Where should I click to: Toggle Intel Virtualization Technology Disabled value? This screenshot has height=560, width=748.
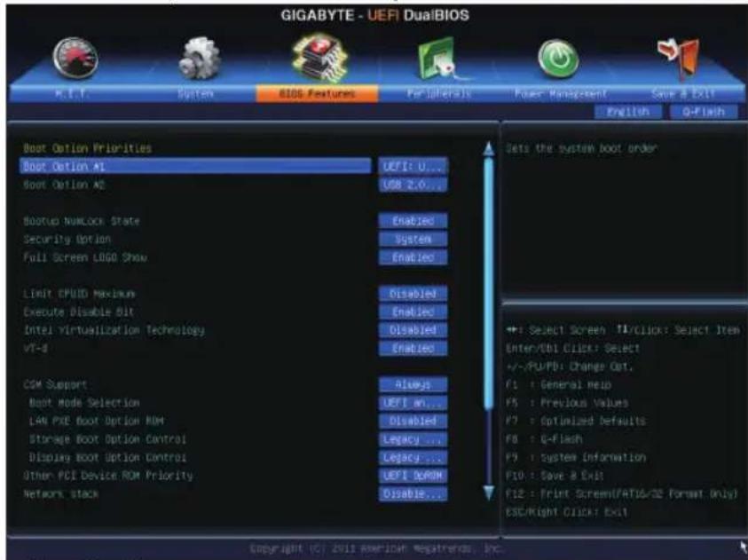413,330
